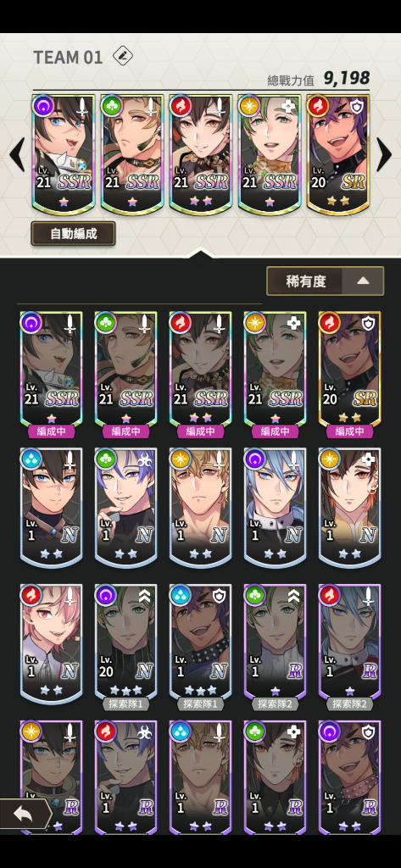Image resolution: width=401 pixels, height=868 pixels.
Task: Tap the back arrow at bottom left
Action: coord(24,814)
